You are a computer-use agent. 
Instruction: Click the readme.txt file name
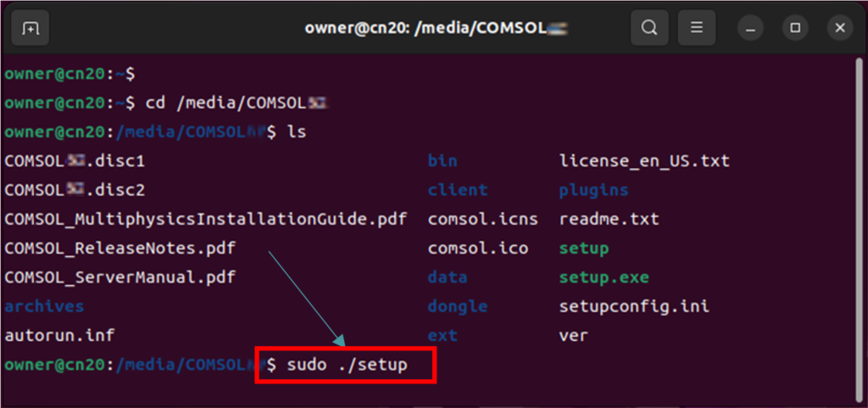click(x=609, y=219)
